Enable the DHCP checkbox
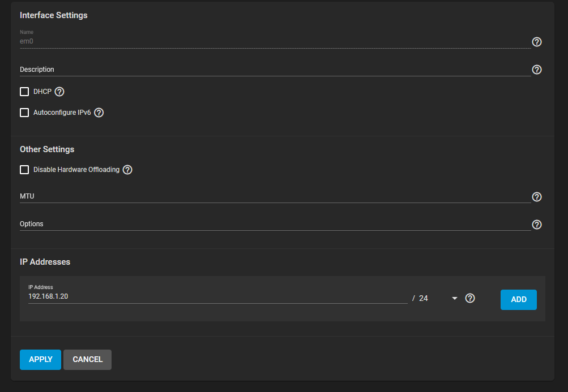 coord(24,92)
